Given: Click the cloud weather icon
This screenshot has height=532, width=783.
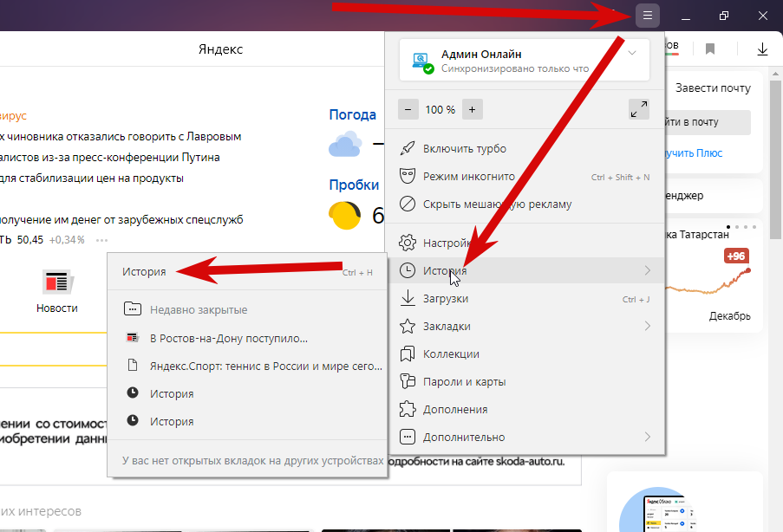Looking at the screenshot, I should coord(345,144).
